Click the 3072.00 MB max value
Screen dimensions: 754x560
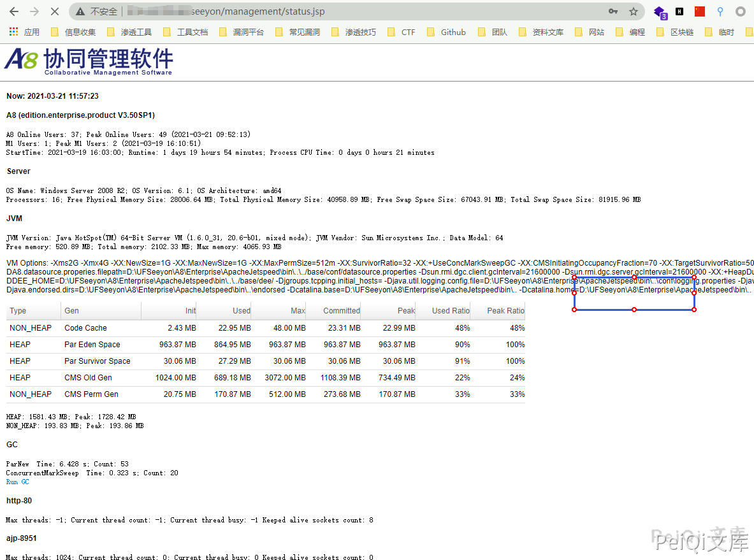click(285, 377)
